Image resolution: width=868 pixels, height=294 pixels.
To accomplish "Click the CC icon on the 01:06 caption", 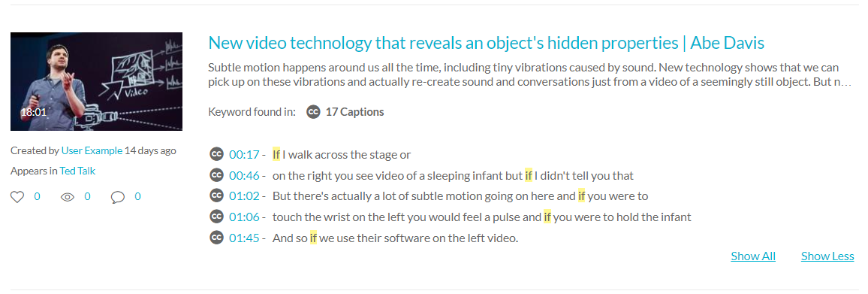I will tap(216, 217).
